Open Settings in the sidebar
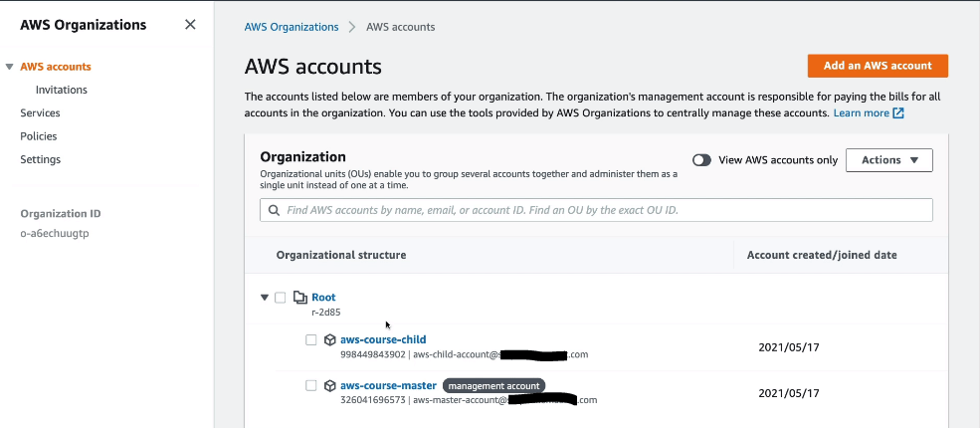This screenshot has height=428, width=980. click(x=41, y=159)
